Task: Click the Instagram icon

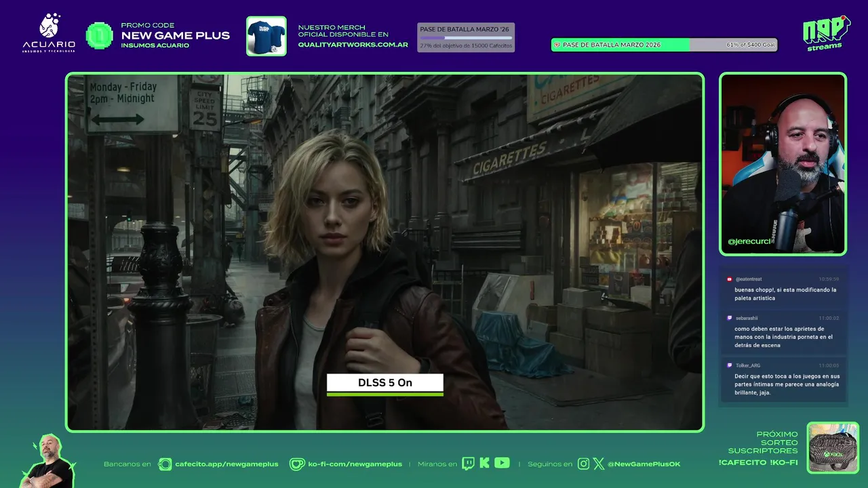Action: pyautogui.click(x=583, y=464)
